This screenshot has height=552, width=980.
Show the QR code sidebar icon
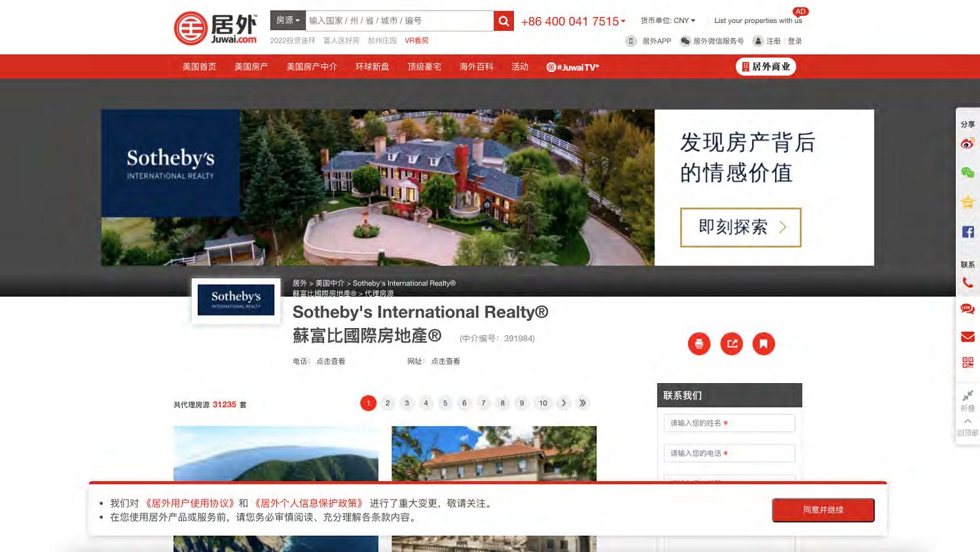968,362
